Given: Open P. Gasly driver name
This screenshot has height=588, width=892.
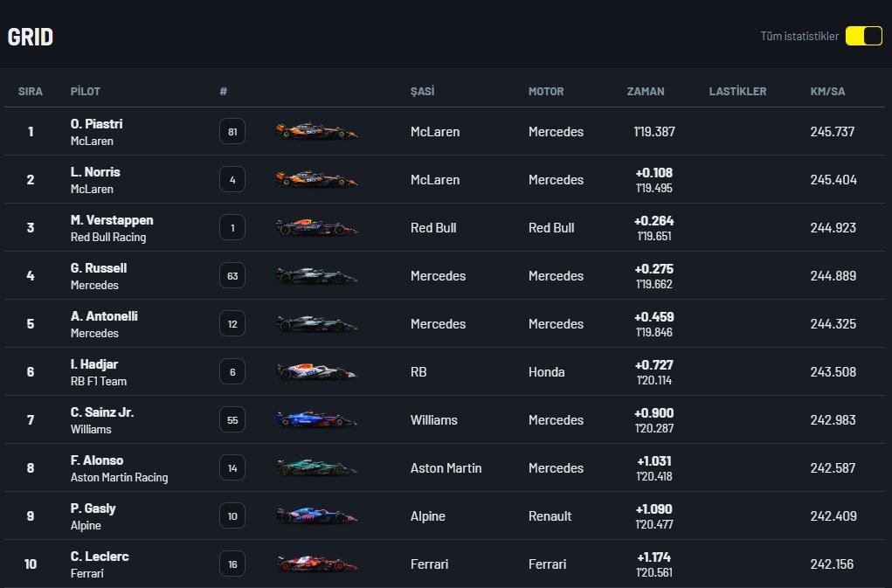Looking at the screenshot, I should 93,509.
